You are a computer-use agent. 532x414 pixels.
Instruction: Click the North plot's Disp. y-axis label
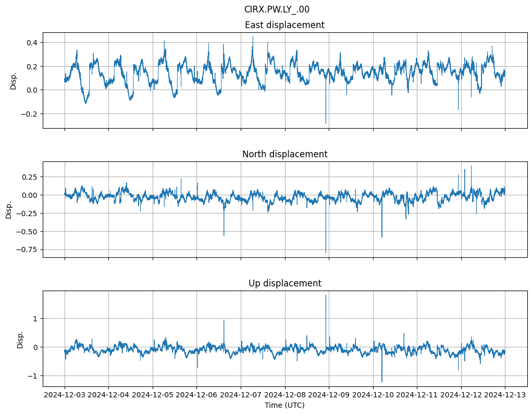pos(9,209)
